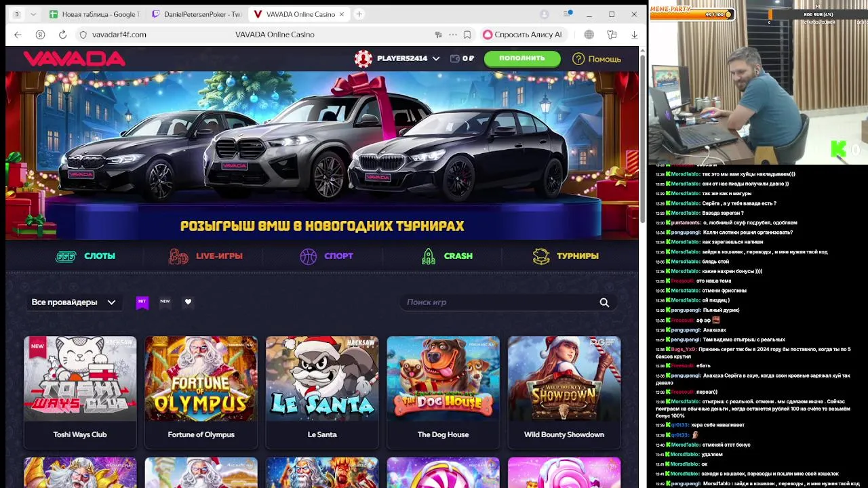Open the Toshi Ways Club game thumbnail
The width and height of the screenshot is (868, 488).
[x=80, y=379]
